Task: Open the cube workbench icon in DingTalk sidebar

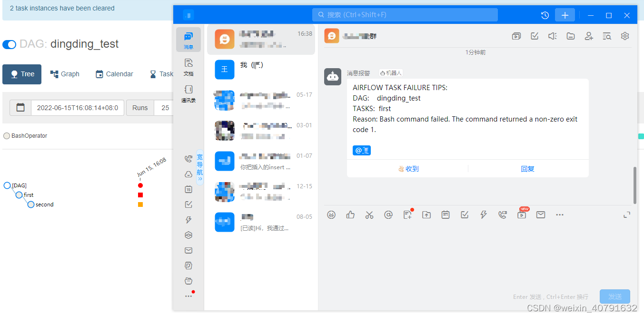Action: click(x=188, y=235)
